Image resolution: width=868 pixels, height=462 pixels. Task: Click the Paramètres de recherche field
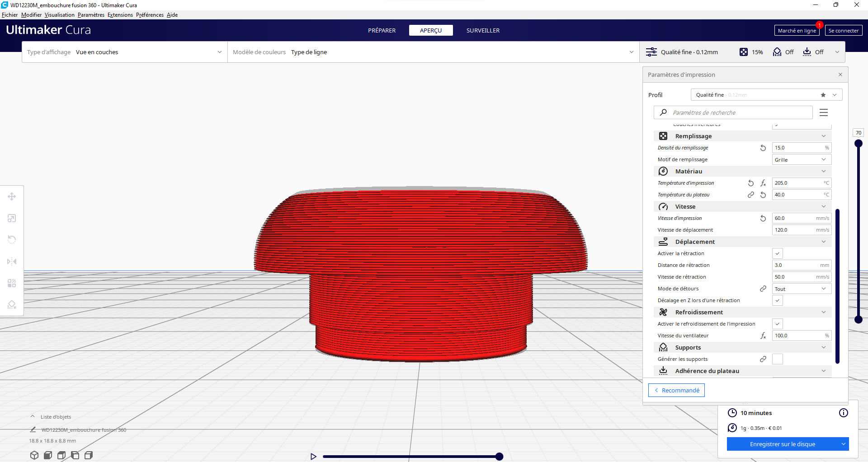733,112
